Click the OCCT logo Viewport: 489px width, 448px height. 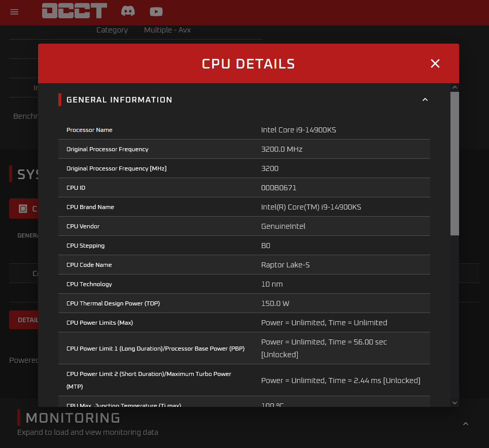click(x=75, y=11)
